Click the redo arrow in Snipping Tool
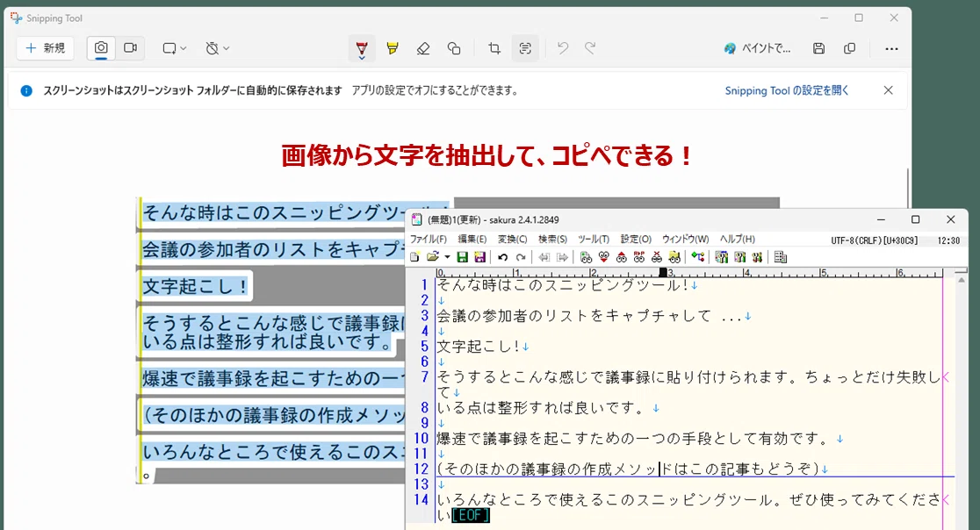This screenshot has height=530, width=980. [590, 48]
